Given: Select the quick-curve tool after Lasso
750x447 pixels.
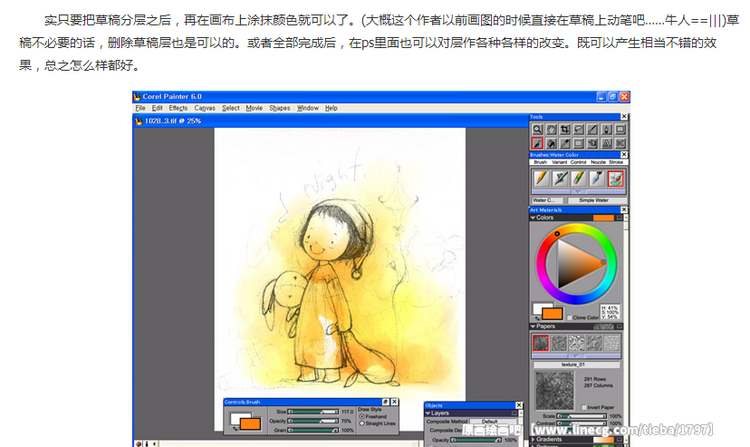Looking at the screenshot, I should [x=593, y=130].
